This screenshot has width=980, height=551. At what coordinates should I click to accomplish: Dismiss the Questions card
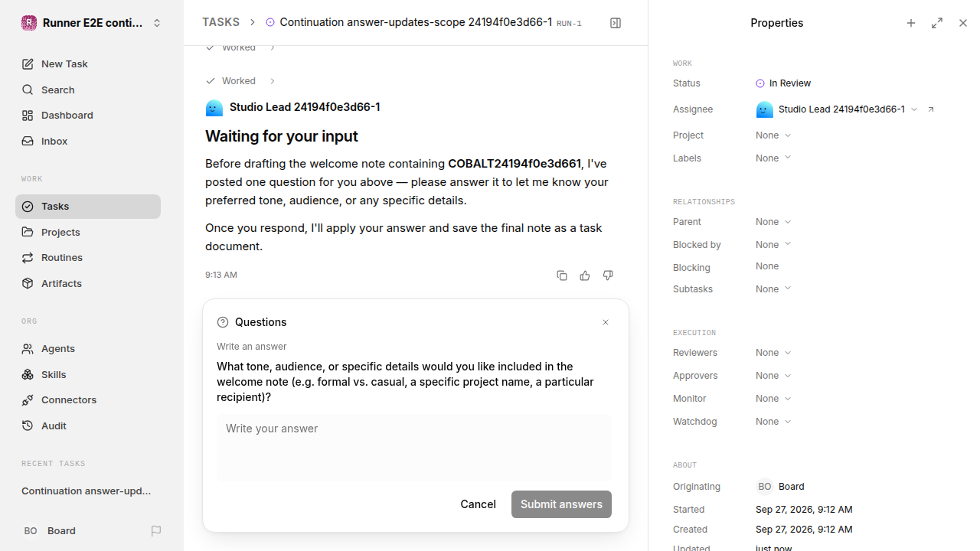point(606,322)
